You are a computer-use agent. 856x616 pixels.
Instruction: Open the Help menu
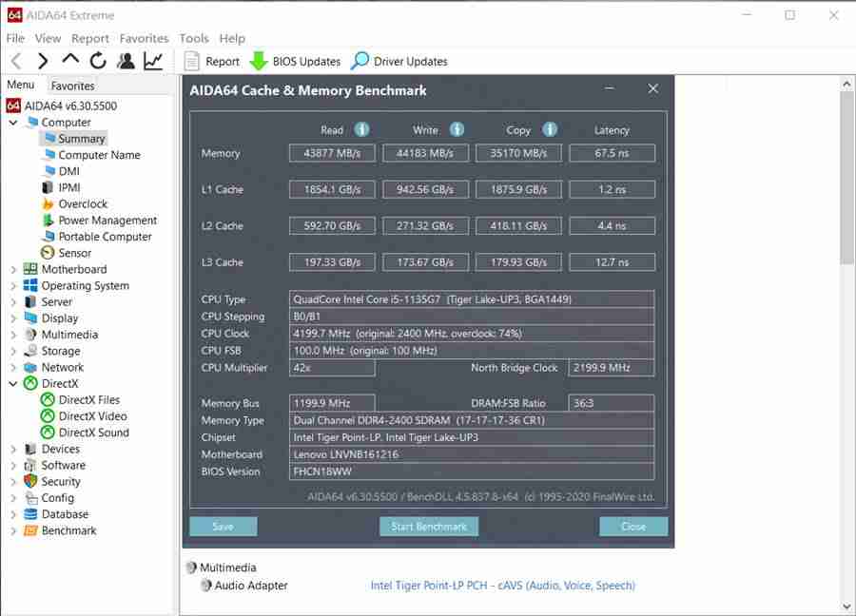(x=232, y=38)
